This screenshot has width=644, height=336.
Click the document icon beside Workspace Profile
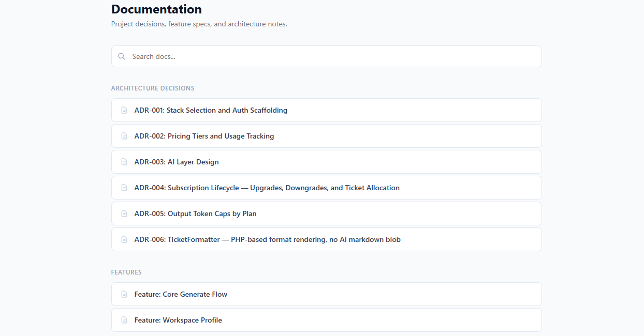124,320
